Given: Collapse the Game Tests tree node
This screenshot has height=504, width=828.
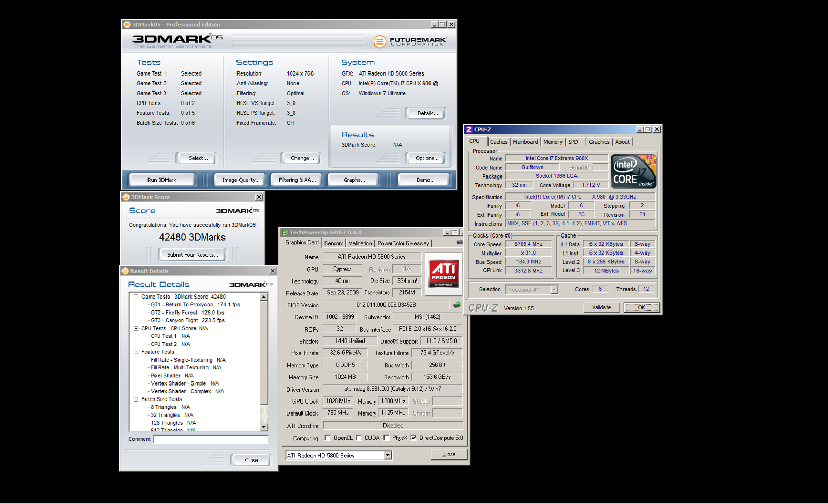Looking at the screenshot, I should click(136, 297).
